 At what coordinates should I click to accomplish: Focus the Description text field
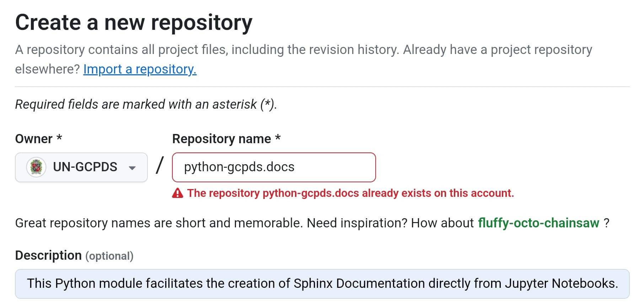[322, 284]
